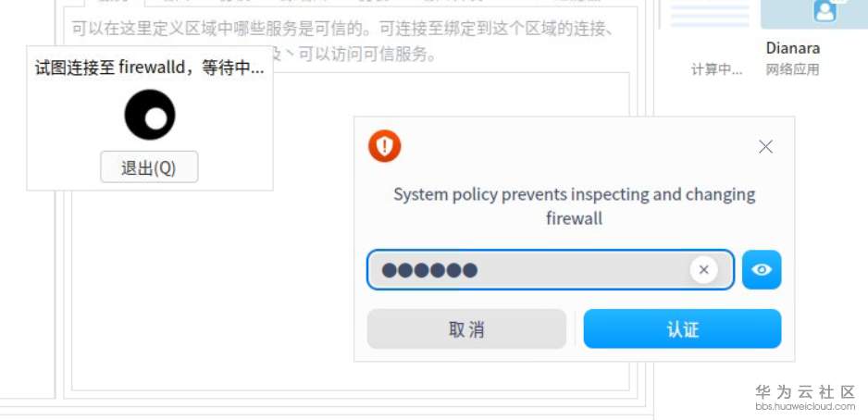Screen dimensions: 868x420
Task: Click the 退出(Q) quit button
Action: point(149,167)
